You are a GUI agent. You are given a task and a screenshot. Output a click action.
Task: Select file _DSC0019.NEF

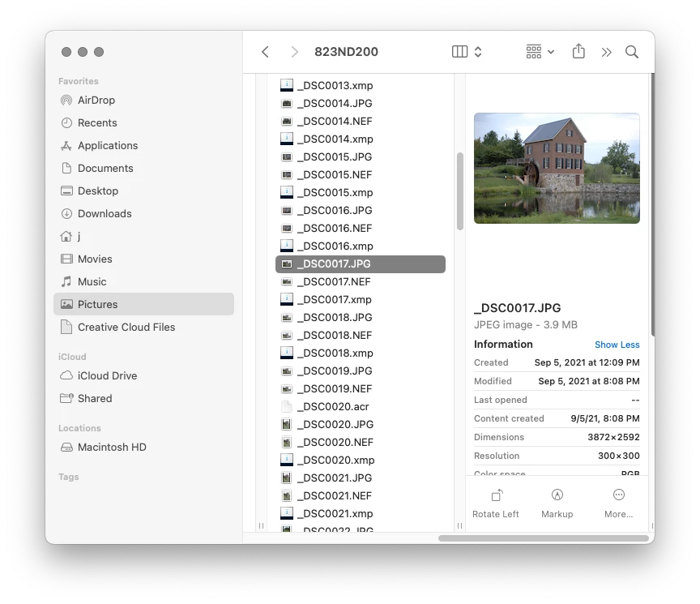[x=361, y=389]
